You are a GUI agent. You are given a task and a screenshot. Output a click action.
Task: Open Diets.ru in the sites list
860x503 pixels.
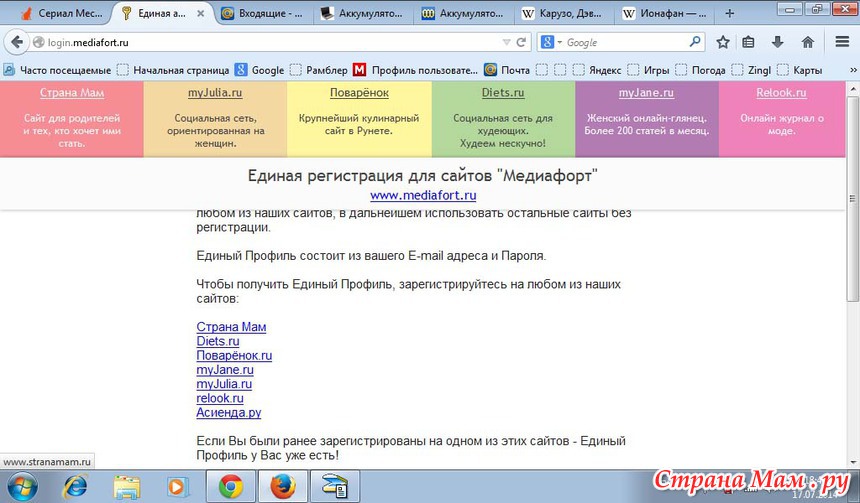[x=218, y=341]
